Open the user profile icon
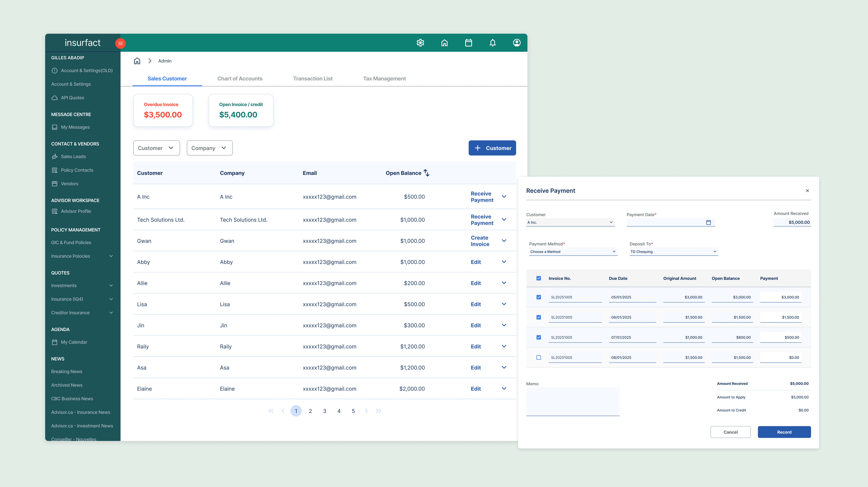Screen dimensions: 868x487 [x=517, y=43]
